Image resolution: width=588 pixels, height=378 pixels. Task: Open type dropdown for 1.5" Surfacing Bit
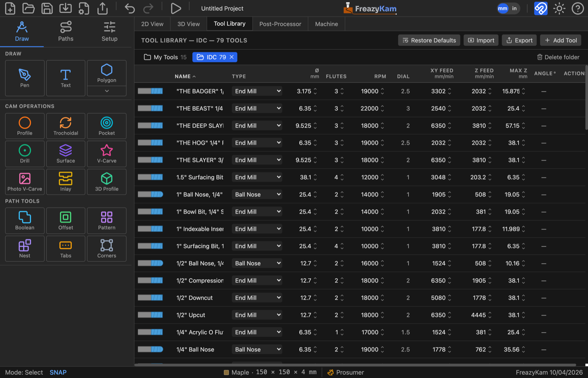pos(257,177)
